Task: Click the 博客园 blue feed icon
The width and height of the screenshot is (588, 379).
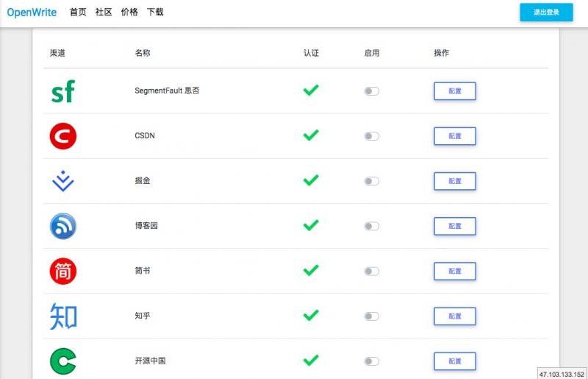Action: point(63,226)
